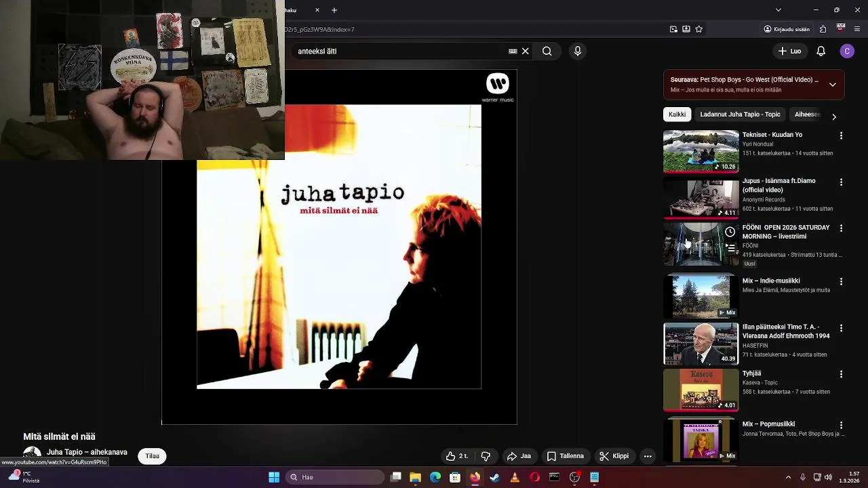Select the Aiheeseen filter chip
This screenshot has width=868, height=488.
pos(807,115)
